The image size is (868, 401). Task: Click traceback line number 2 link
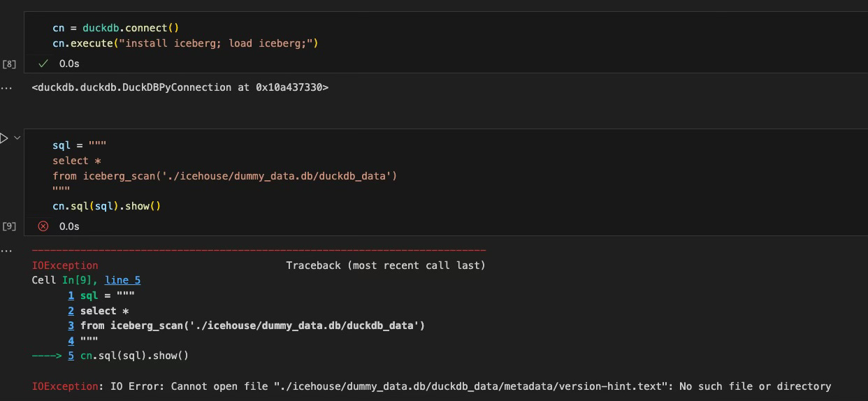[71, 311]
